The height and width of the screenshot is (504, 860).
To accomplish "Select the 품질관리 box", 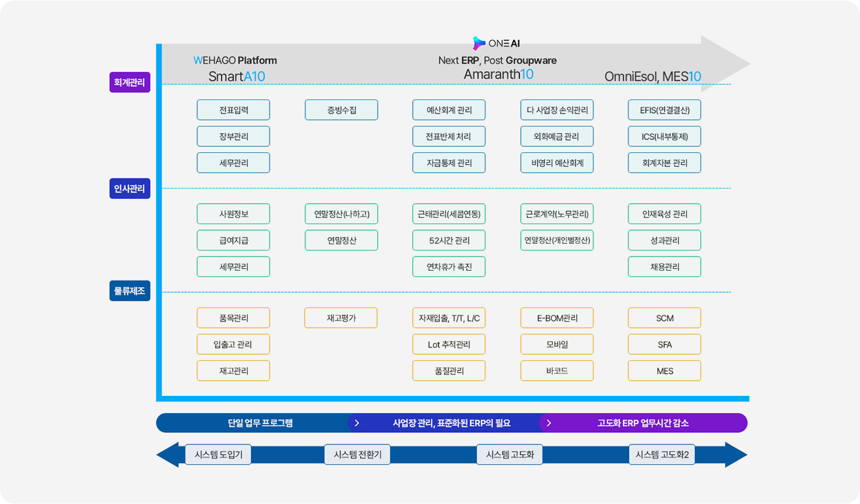I will pyautogui.click(x=449, y=370).
